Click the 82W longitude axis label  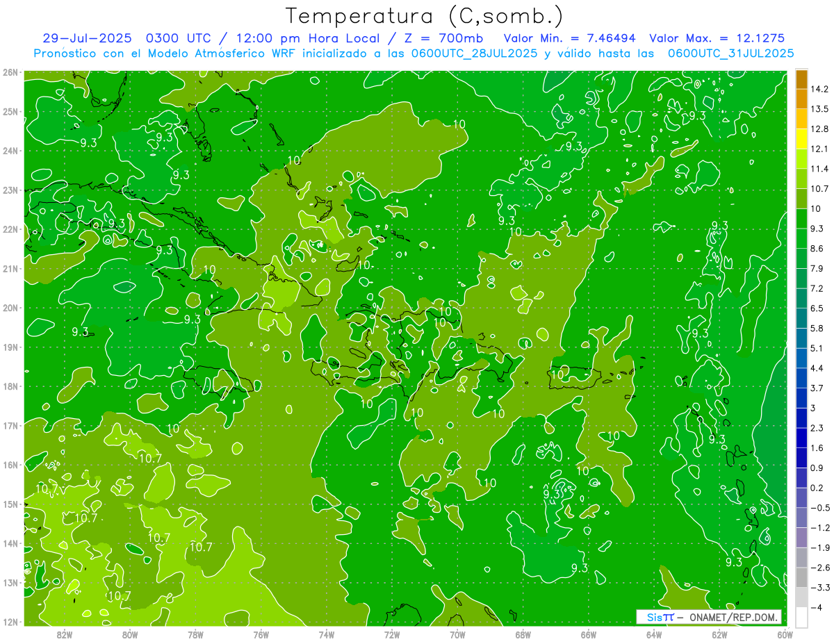click(x=65, y=635)
